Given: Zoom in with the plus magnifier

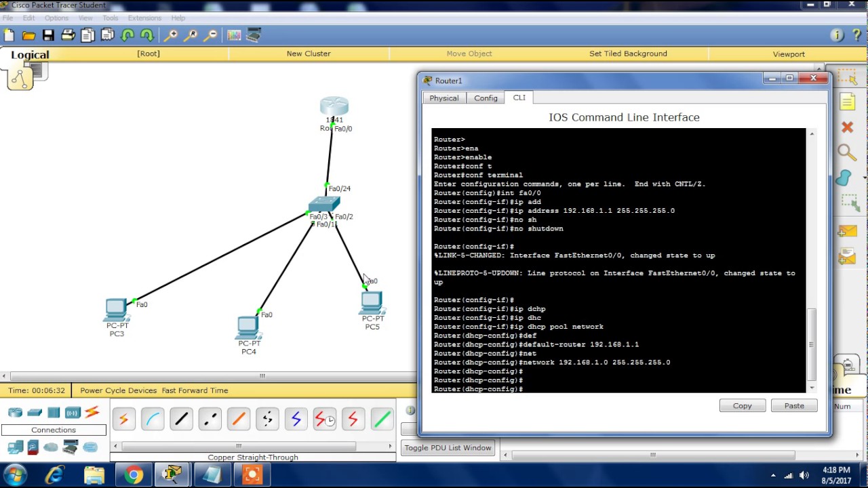Looking at the screenshot, I should pos(172,35).
